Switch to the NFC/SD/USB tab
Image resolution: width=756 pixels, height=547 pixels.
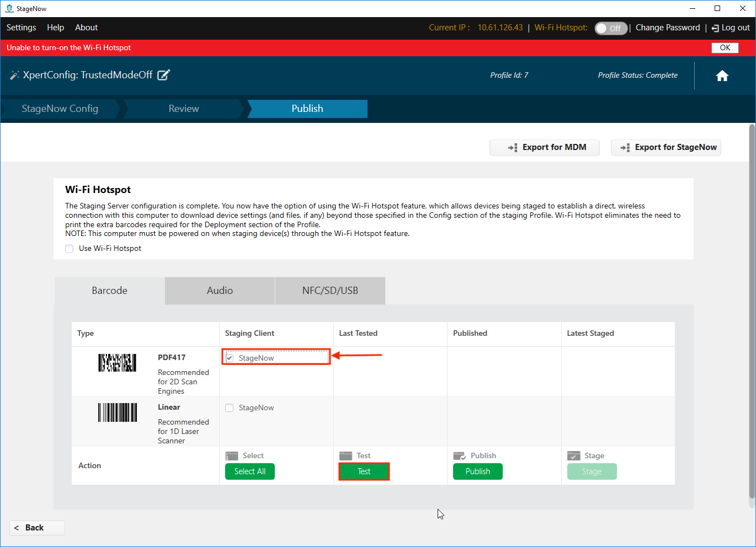(330, 291)
